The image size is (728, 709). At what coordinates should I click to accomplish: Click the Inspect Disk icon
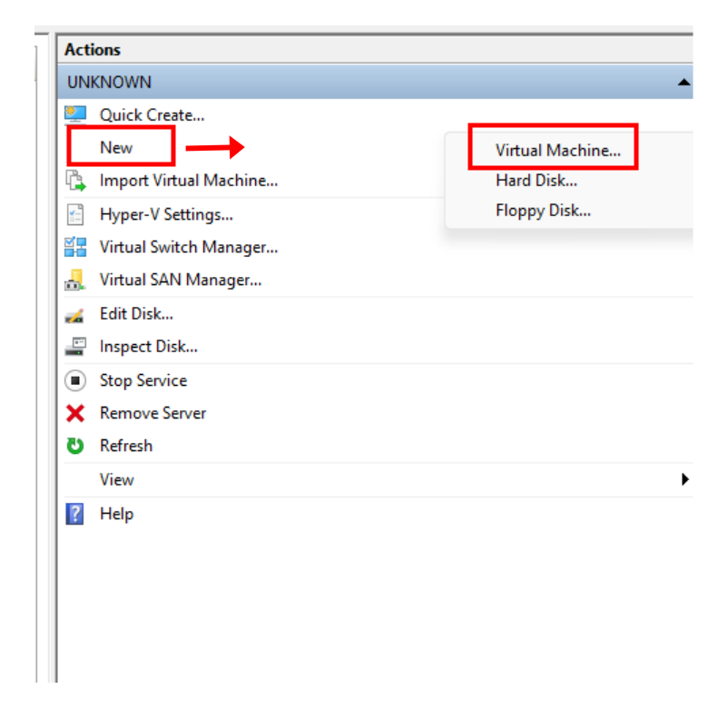75,347
